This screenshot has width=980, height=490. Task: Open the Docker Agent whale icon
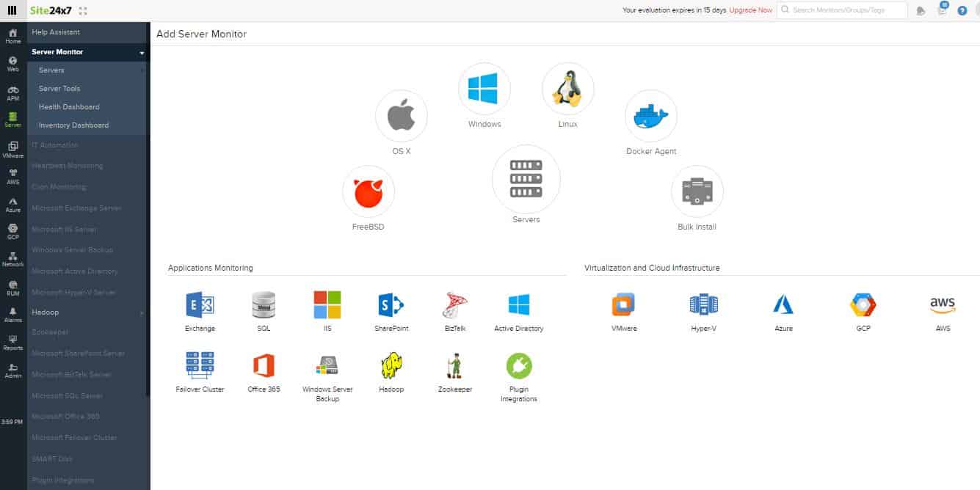click(651, 116)
